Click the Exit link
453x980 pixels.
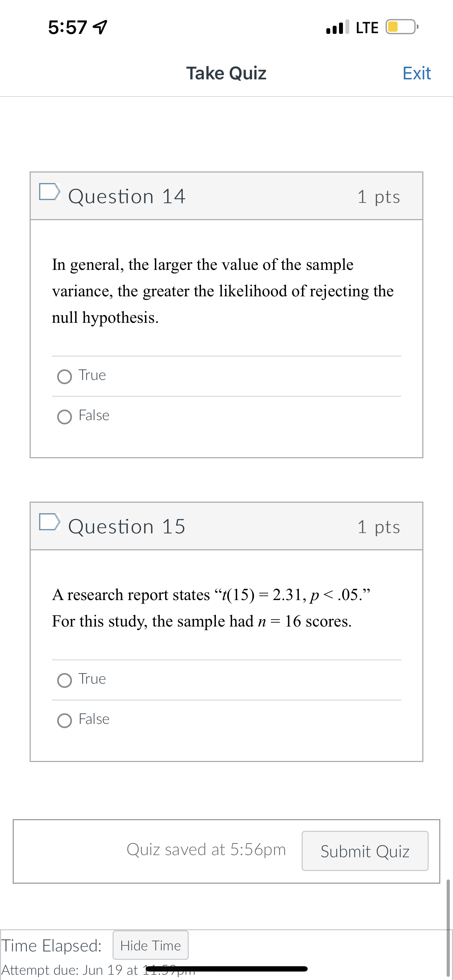click(417, 73)
